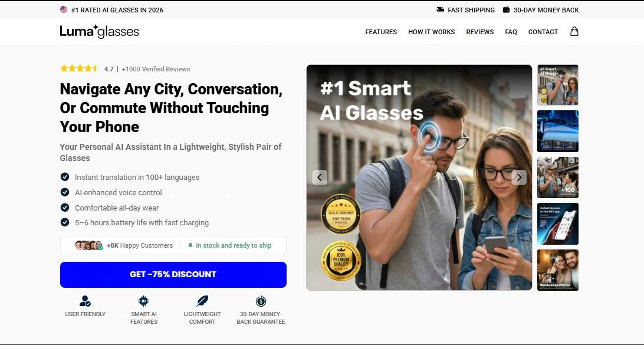Open the FAQ navigation link
This screenshot has width=644, height=345.
point(511,32)
